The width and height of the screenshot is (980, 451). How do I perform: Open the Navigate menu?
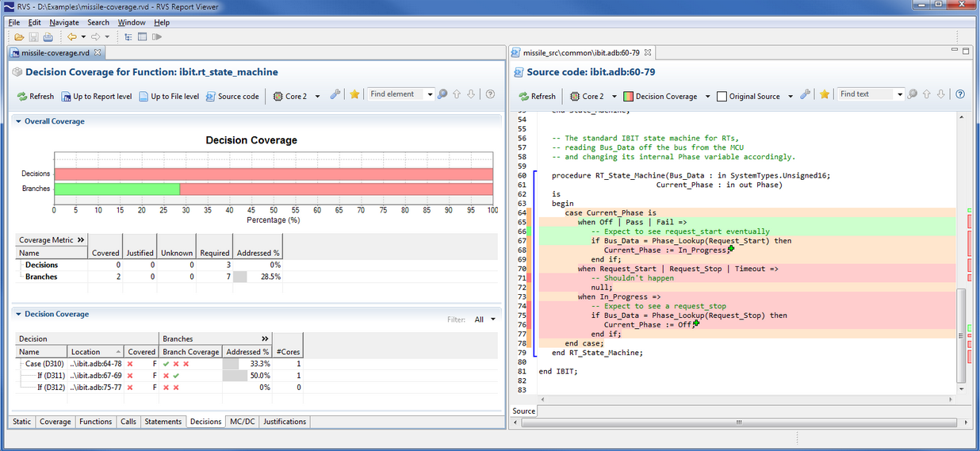coord(64,22)
